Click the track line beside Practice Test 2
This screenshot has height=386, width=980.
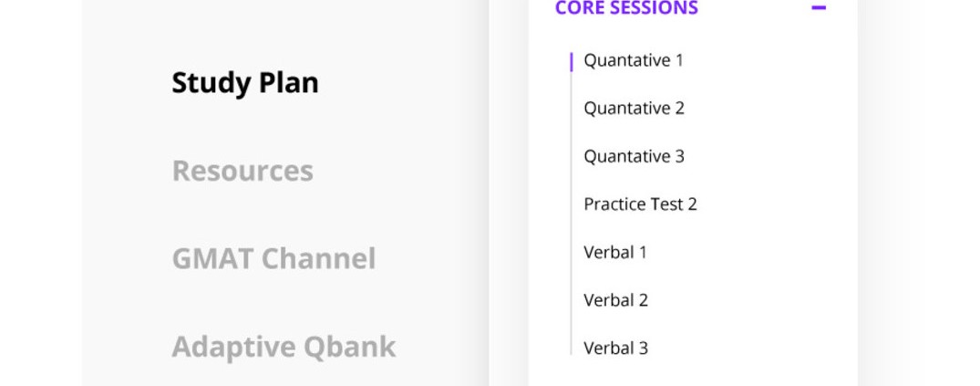coord(572,204)
